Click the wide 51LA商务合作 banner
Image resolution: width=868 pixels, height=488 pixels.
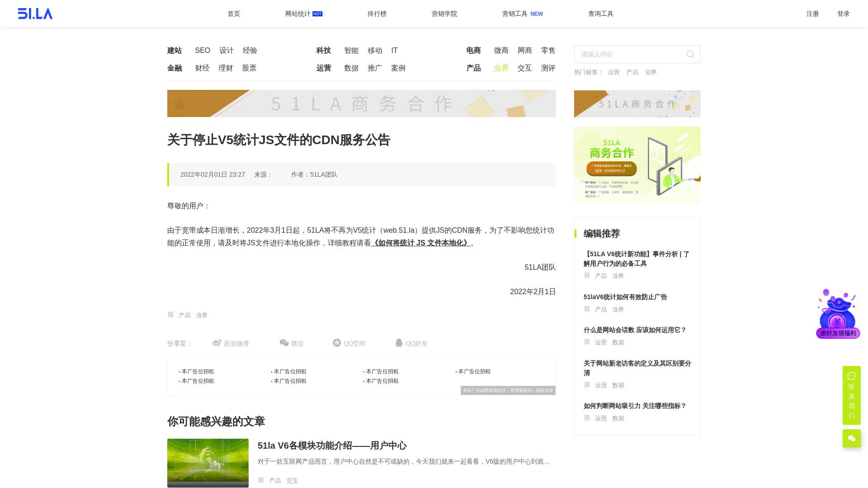tap(362, 103)
